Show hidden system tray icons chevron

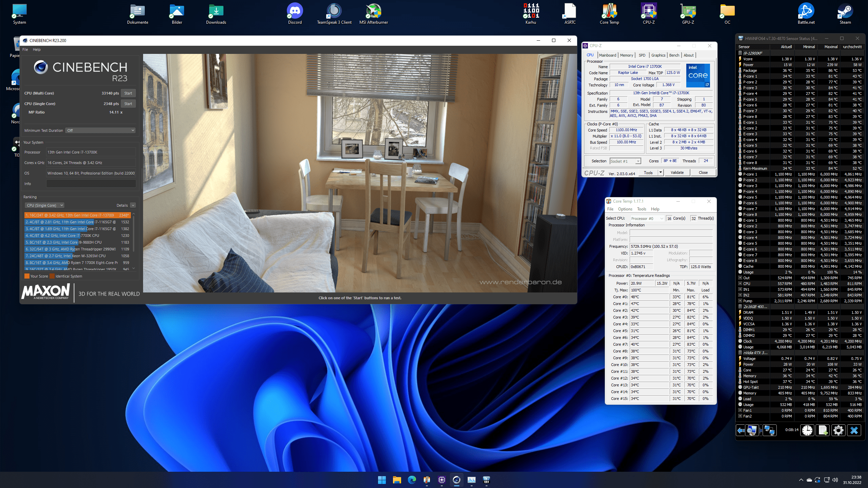coord(801,480)
